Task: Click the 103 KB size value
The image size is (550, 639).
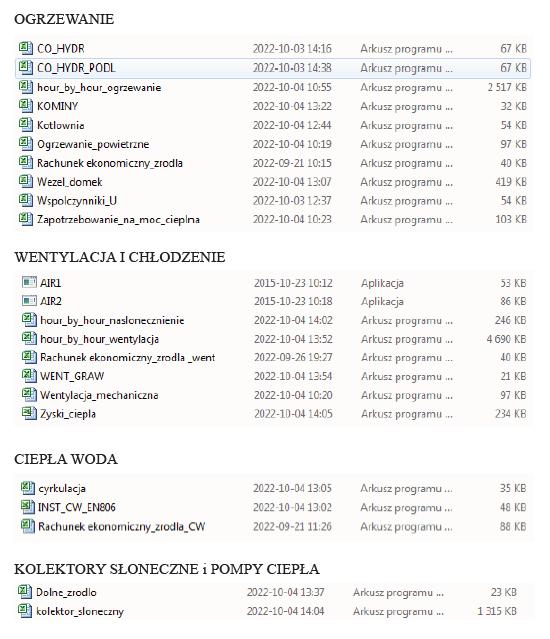Action: 511,219
